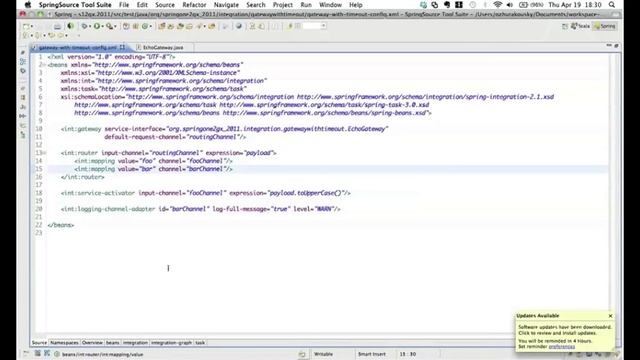The height and width of the screenshot is (360, 640).
Task: Click the int:service-activator tag on line 18
Action: pos(98,193)
